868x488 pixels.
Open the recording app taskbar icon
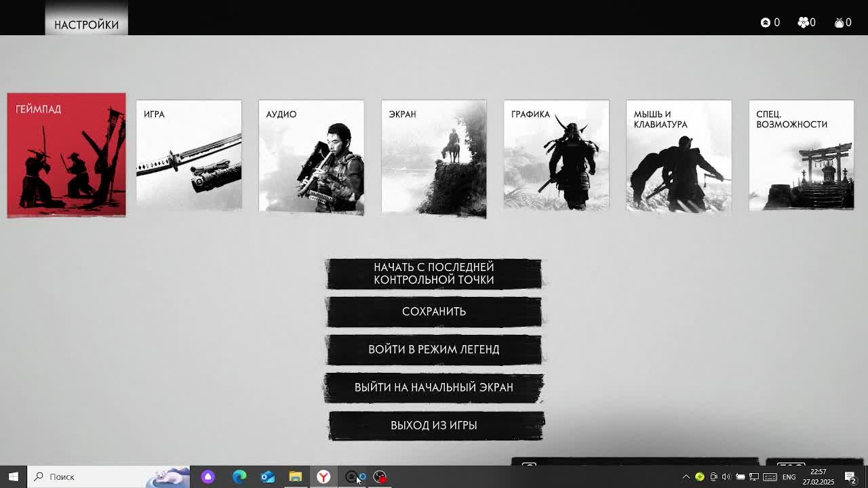tap(380, 476)
